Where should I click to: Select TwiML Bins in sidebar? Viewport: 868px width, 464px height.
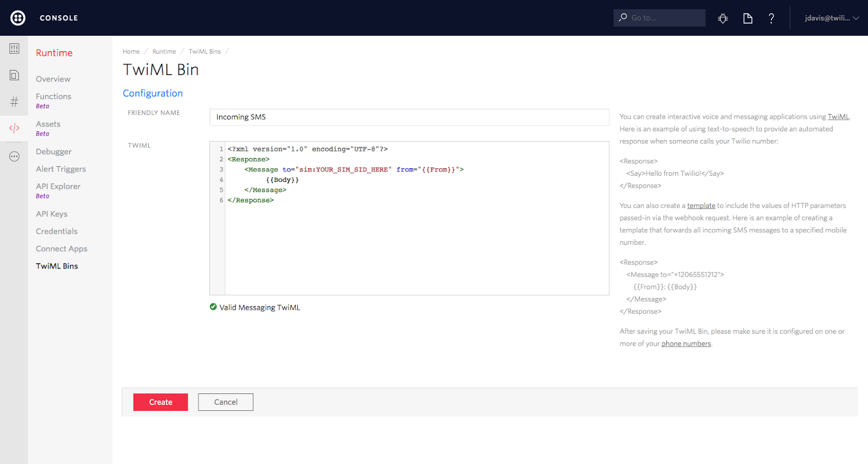[x=57, y=266]
